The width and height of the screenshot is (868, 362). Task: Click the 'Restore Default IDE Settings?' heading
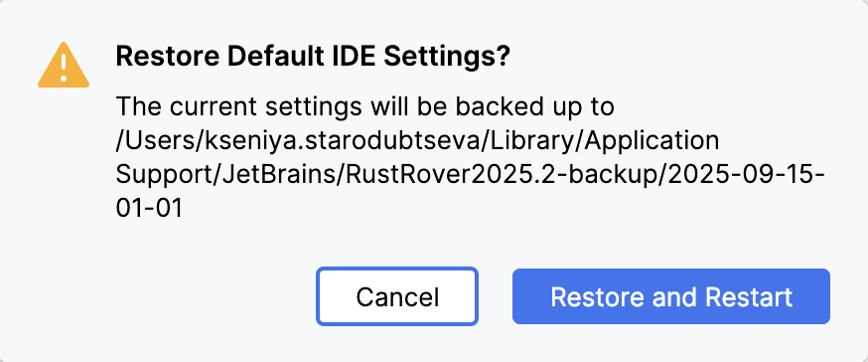pyautogui.click(x=312, y=58)
